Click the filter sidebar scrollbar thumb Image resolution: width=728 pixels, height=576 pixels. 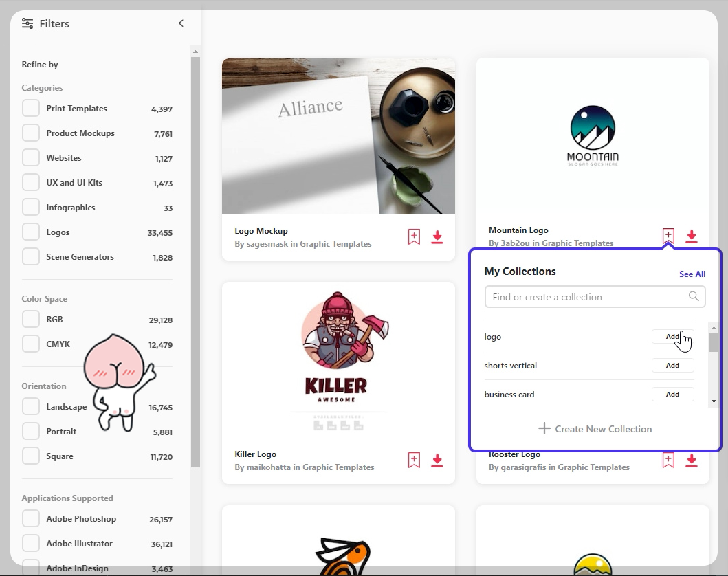coord(195,262)
